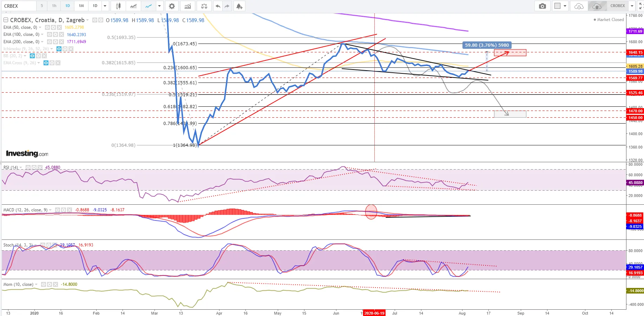
Task: Open chart properties gear icon
Action: point(172,6)
